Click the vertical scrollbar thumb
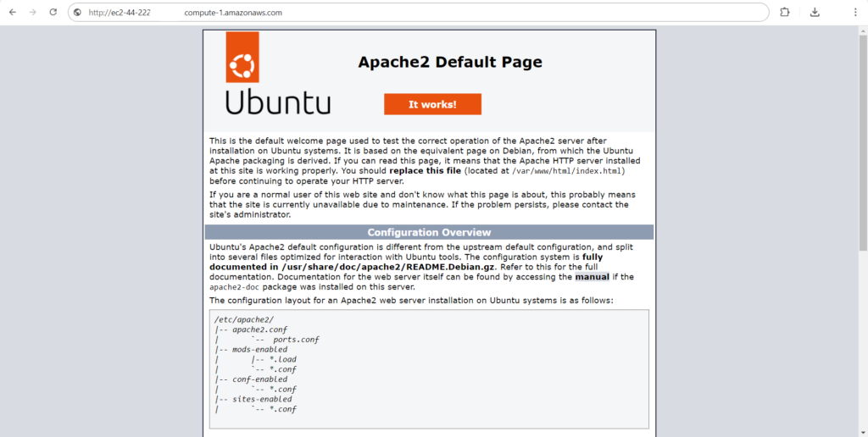The width and height of the screenshot is (868, 437). 863,143
